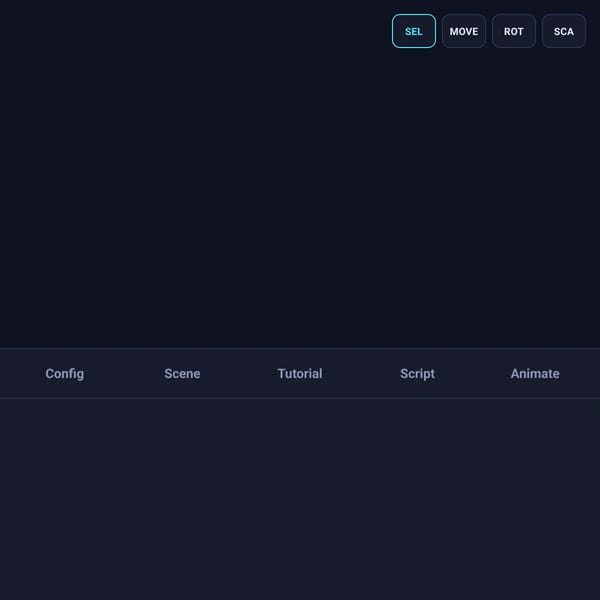Pick the SCA scale tool
Image resolution: width=600 pixels, height=600 pixels.
[564, 31]
